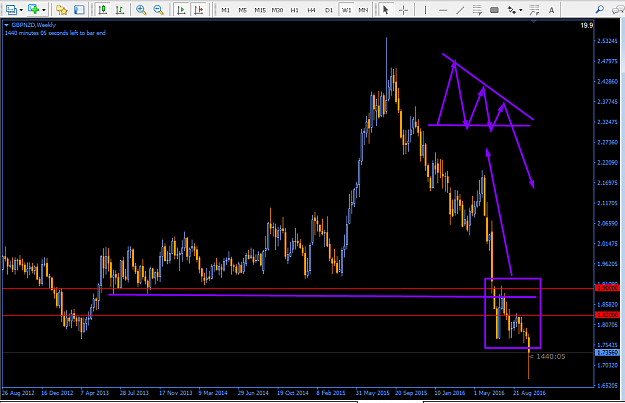Screen dimensions: 625x403
Task: Click the triangle beside GBPNZD,Weekly title
Action: [x=6, y=25]
